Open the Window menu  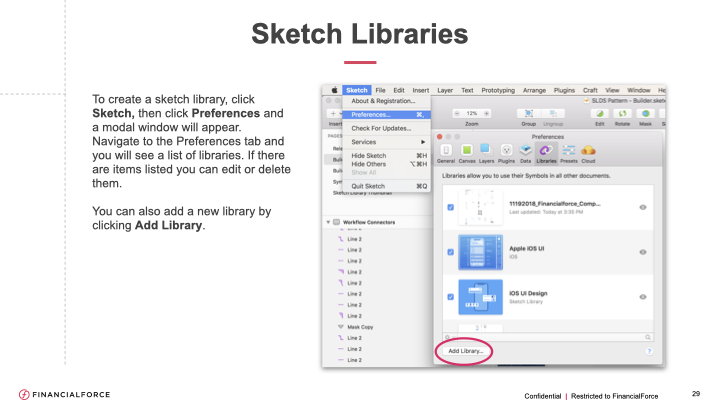pyautogui.click(x=639, y=90)
